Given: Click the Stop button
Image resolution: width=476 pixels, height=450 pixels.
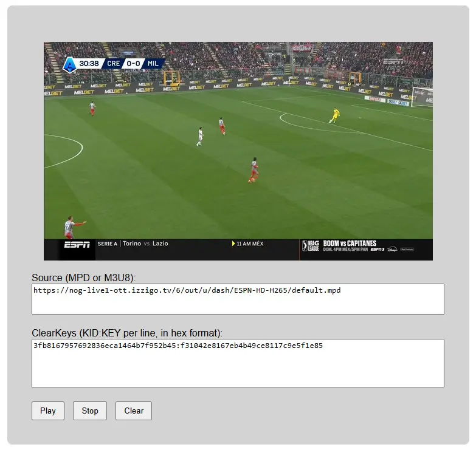Looking at the screenshot, I should [90, 411].
